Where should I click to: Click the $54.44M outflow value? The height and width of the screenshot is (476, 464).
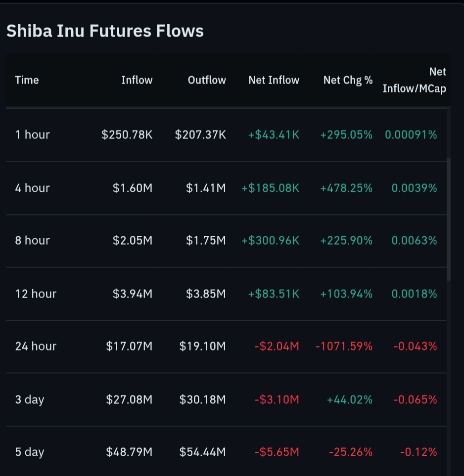click(x=202, y=452)
